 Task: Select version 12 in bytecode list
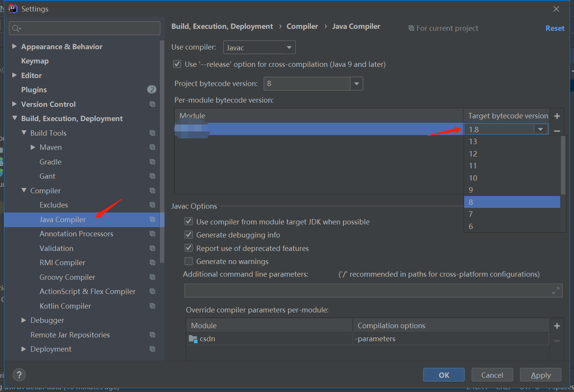(x=512, y=154)
